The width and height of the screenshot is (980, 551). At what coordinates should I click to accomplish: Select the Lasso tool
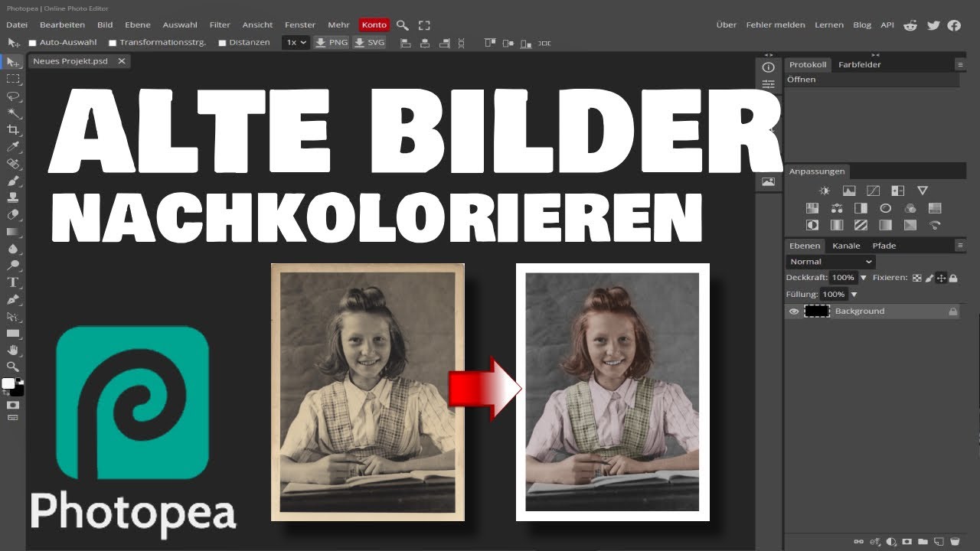(x=13, y=96)
